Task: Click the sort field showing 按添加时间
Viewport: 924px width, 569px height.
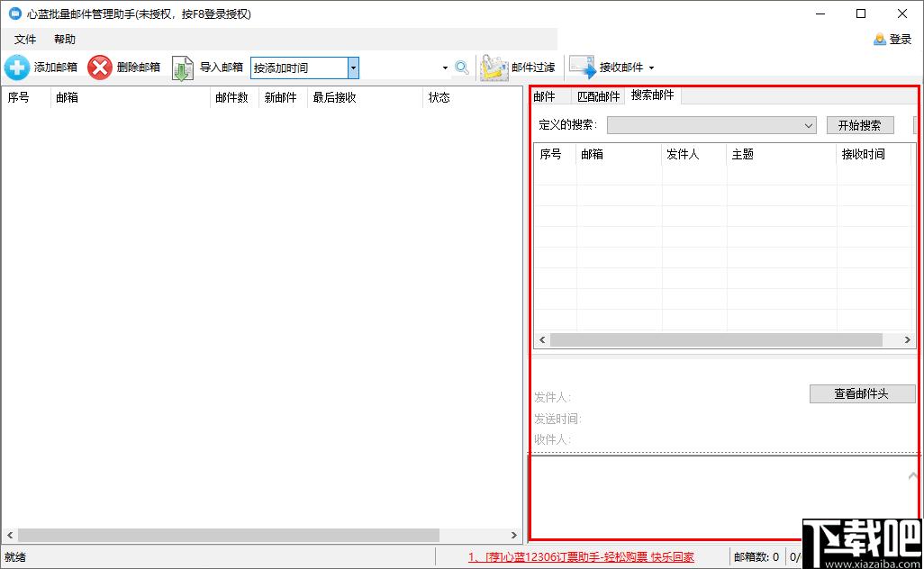Action: pyautogui.click(x=299, y=68)
